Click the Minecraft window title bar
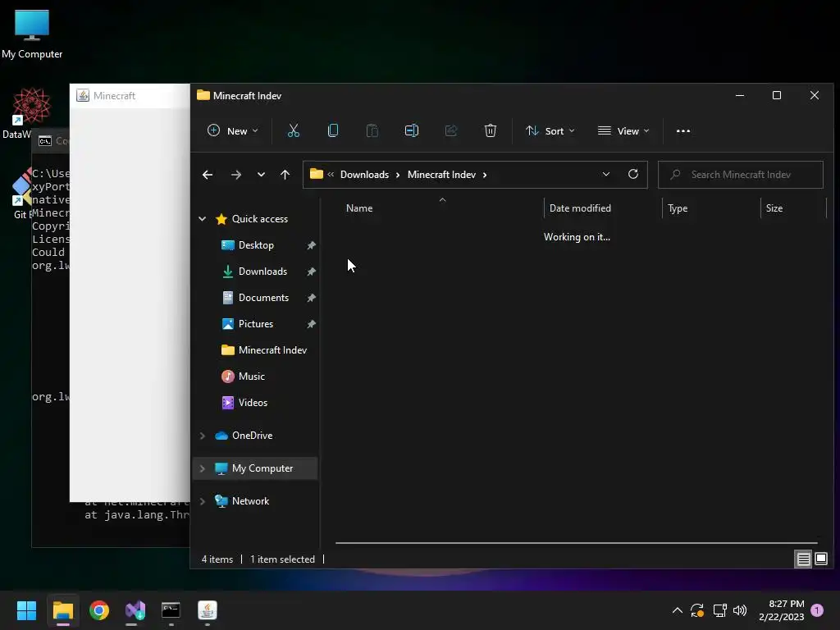Image resolution: width=840 pixels, height=630 pixels. click(130, 96)
